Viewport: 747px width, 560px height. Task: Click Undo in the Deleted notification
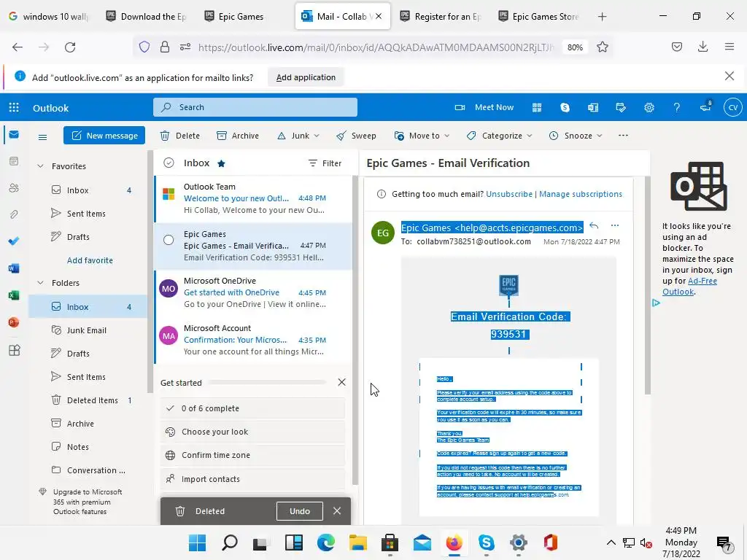(x=300, y=511)
